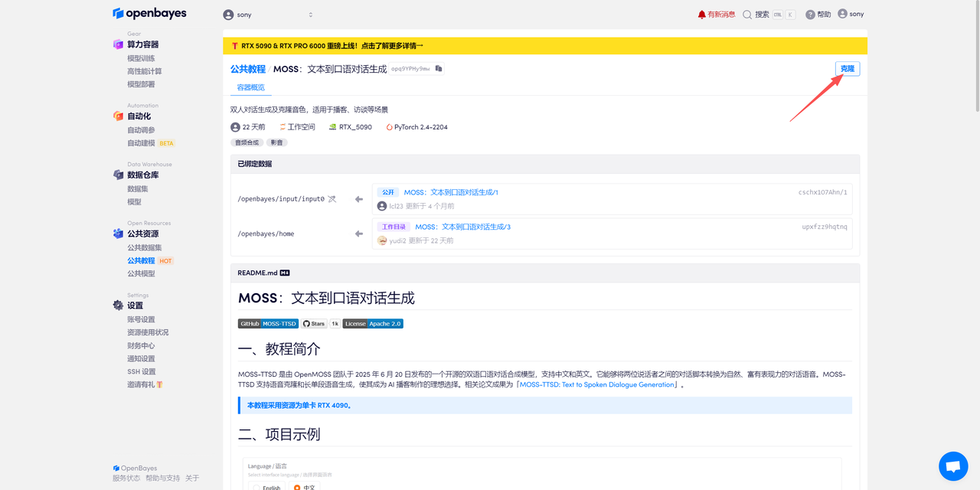This screenshot has height=490, width=980.
Task: Click the read-only icon next to /openbayes/input/input0
Action: coord(332,199)
